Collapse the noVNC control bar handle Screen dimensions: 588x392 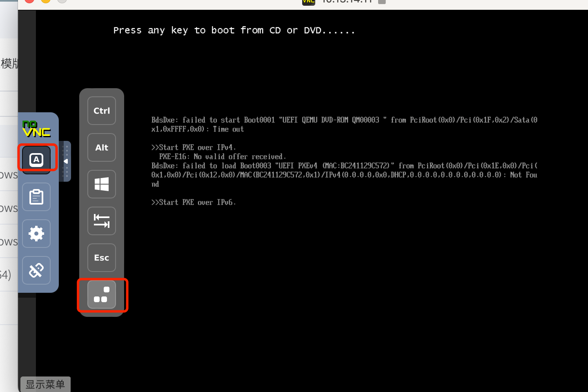(x=65, y=161)
